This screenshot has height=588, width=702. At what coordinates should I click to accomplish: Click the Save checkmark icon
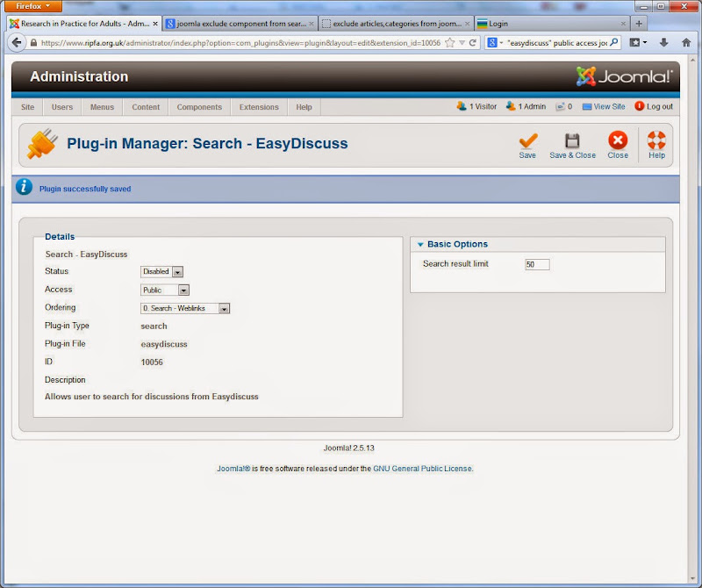[x=528, y=140]
